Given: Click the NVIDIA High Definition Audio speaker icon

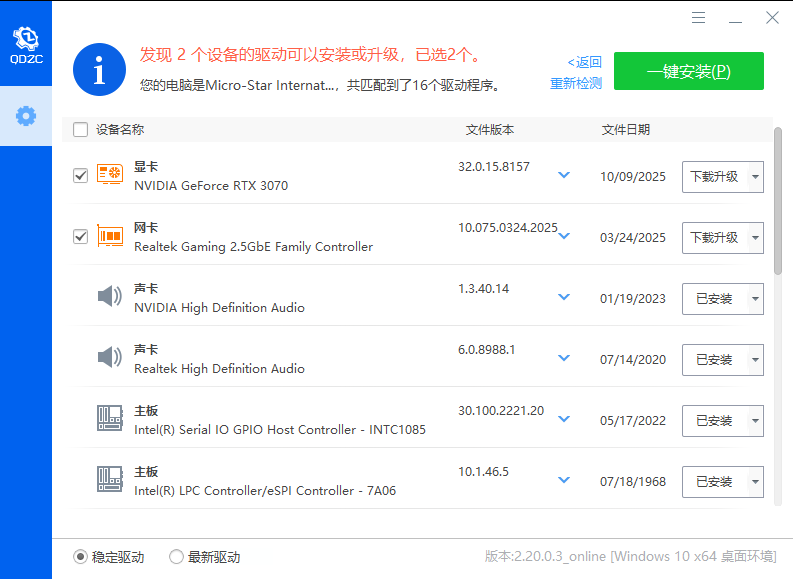Looking at the screenshot, I should tap(110, 297).
